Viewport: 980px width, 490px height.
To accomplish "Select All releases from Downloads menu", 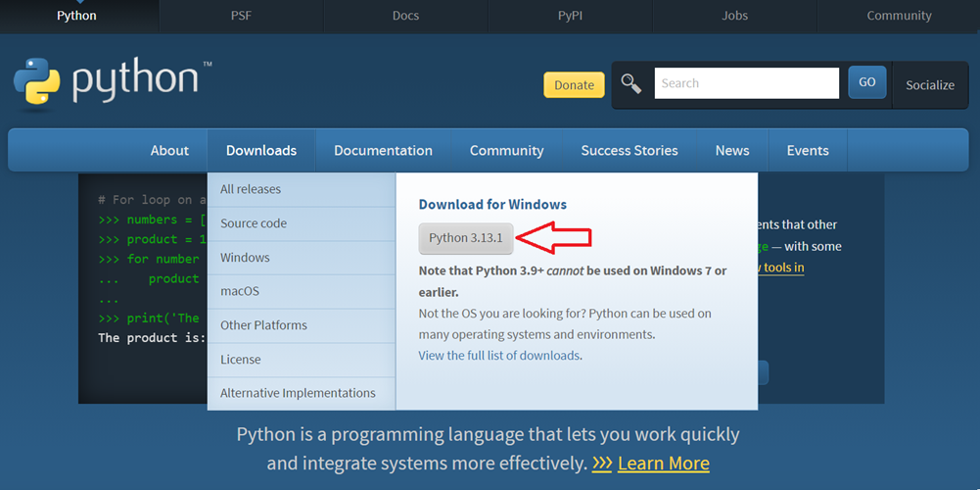I will coord(251,189).
